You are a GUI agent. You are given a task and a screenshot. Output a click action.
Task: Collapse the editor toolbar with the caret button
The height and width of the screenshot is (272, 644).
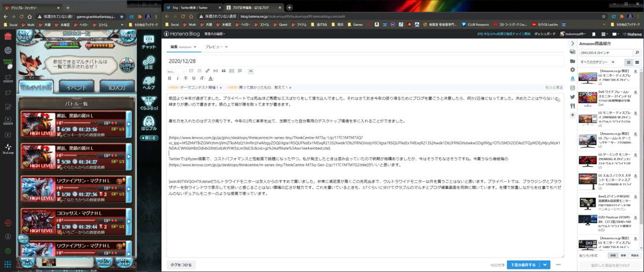(x=251, y=71)
